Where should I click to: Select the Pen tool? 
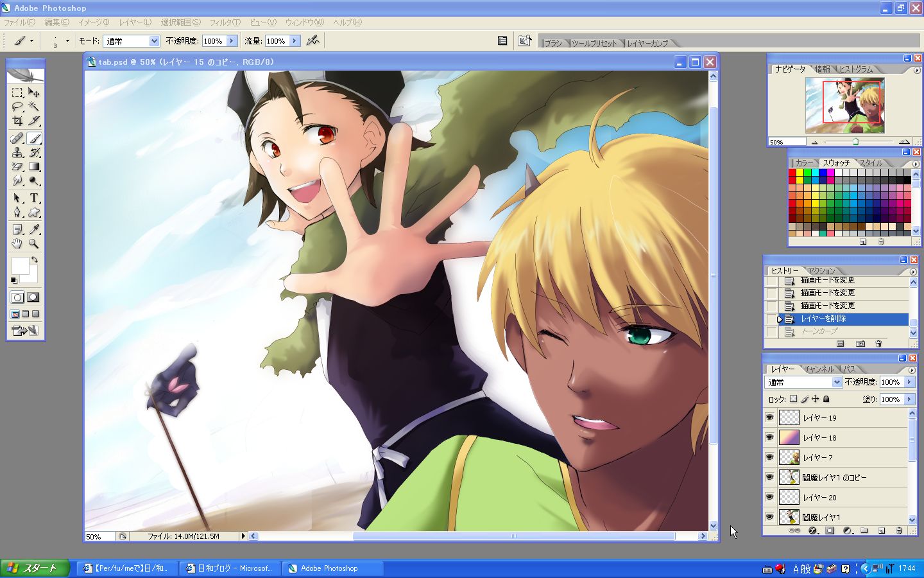click(17, 212)
